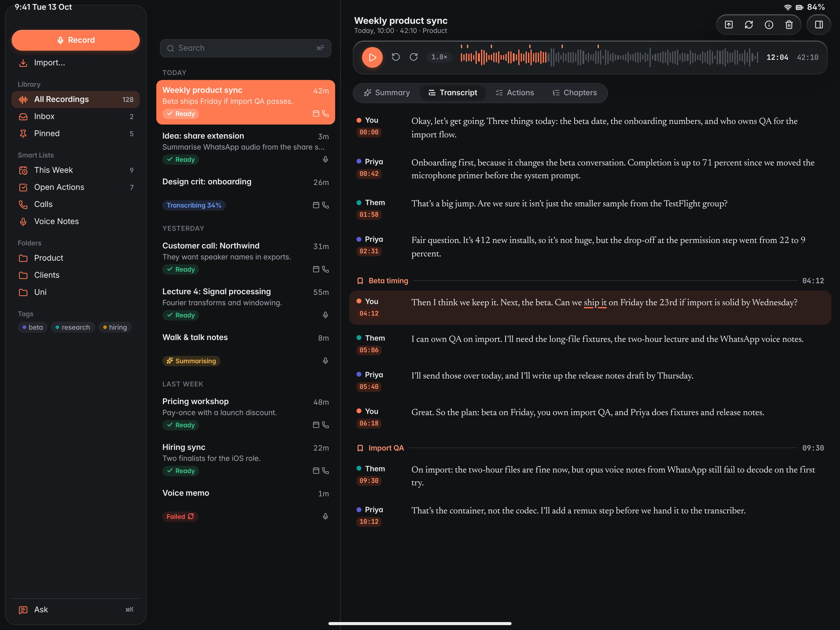Click the Transcribing 34% status badge
The width and height of the screenshot is (840, 630).
194,205
